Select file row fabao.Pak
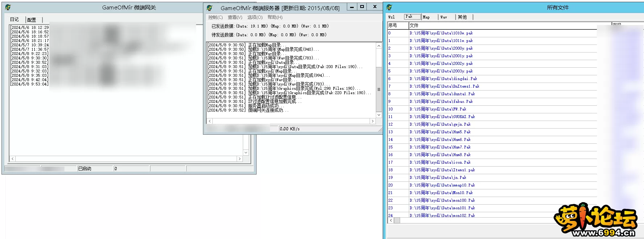The height and width of the screenshot is (239, 644). (x=492, y=101)
